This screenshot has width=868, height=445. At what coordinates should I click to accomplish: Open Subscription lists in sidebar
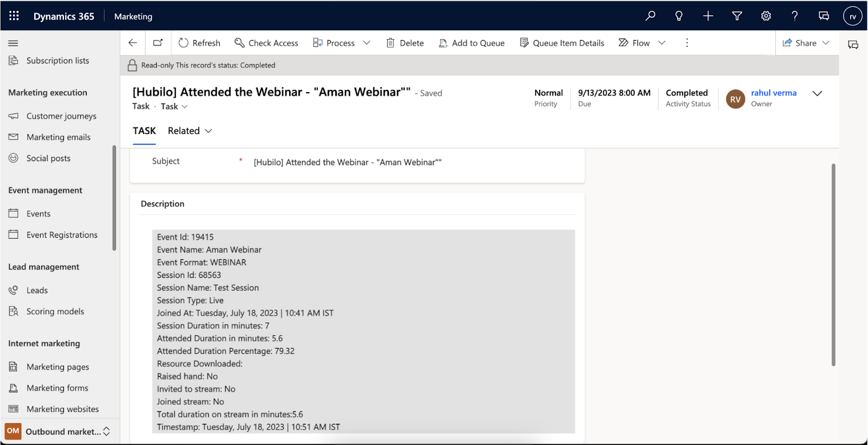point(58,61)
